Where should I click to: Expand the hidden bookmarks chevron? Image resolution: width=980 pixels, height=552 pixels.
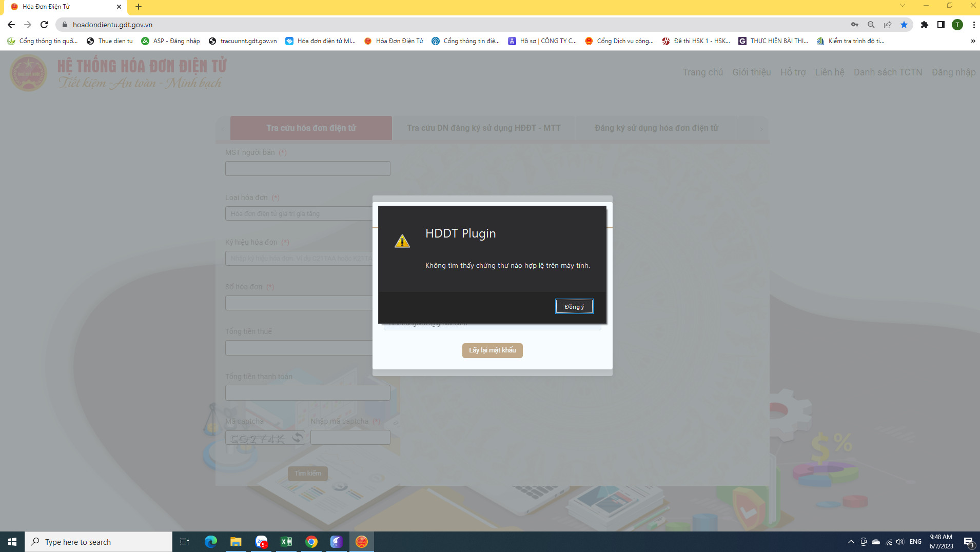click(973, 41)
